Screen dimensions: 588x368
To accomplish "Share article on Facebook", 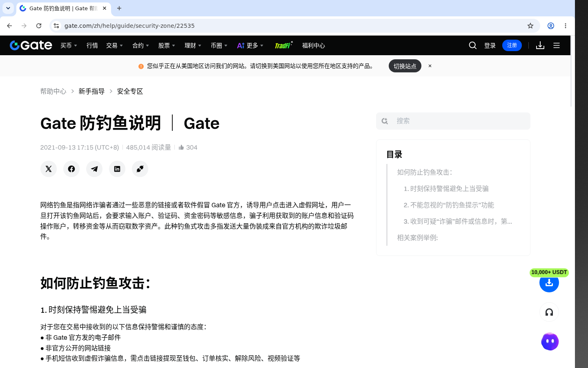I will click(71, 169).
